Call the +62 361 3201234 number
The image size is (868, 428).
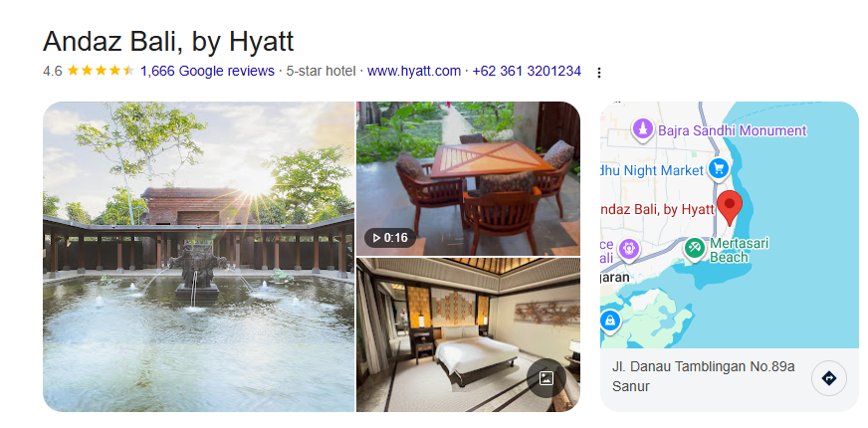pos(527,71)
